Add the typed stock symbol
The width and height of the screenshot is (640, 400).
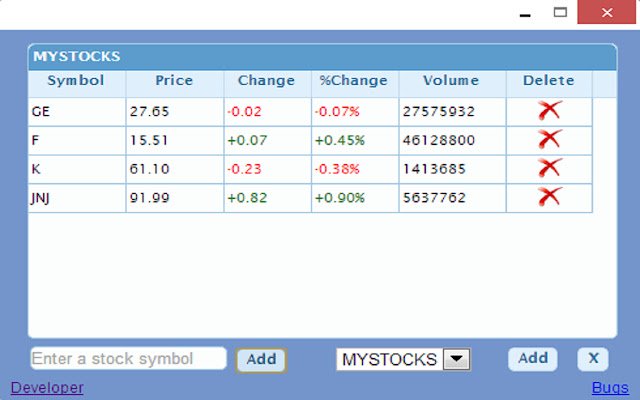(x=261, y=360)
